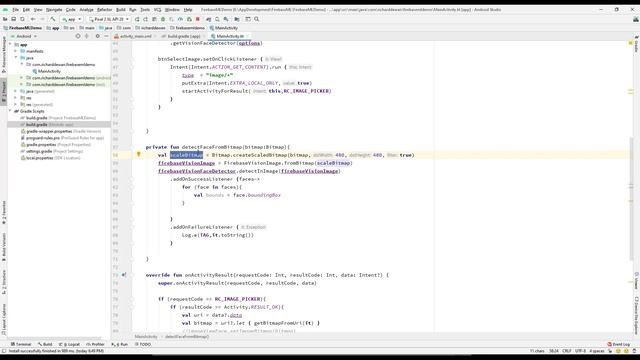Collapse the app module tree node
640x360 pixels.
(11, 44)
